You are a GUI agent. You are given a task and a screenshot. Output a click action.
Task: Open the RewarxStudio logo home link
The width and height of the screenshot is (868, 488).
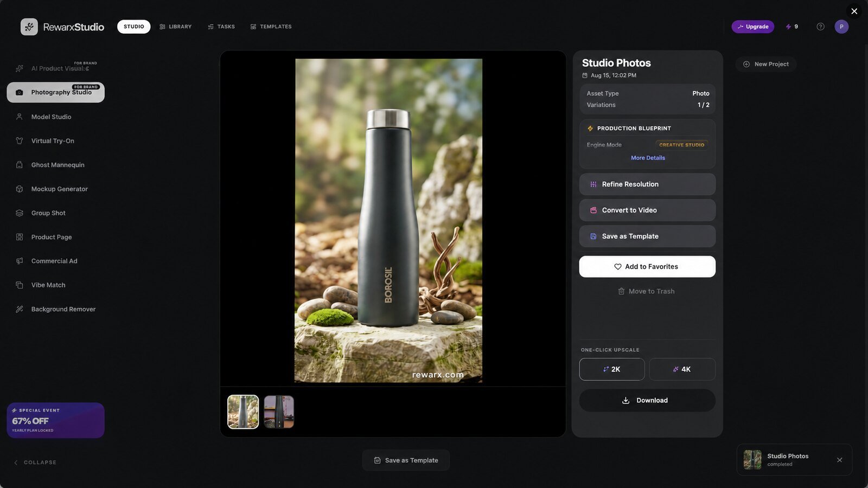[62, 27]
